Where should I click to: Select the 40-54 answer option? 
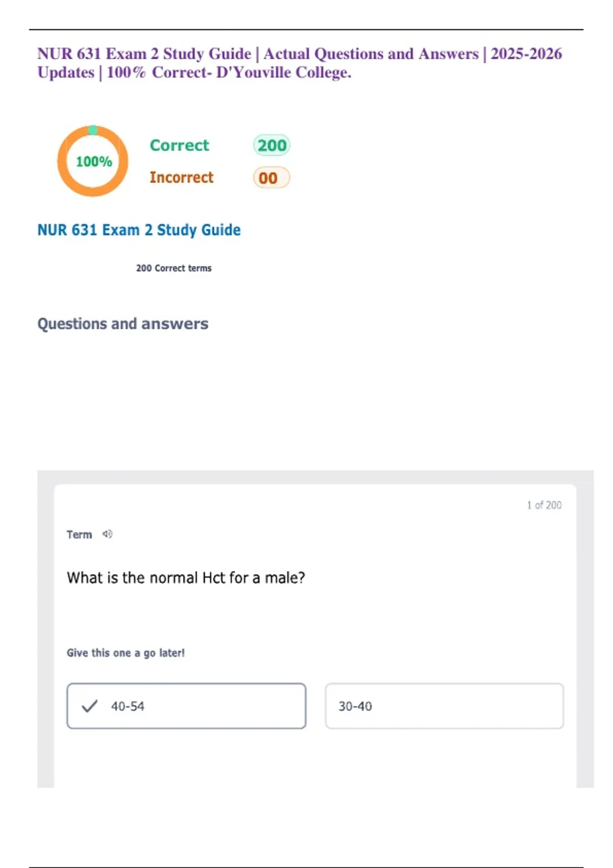coord(186,706)
